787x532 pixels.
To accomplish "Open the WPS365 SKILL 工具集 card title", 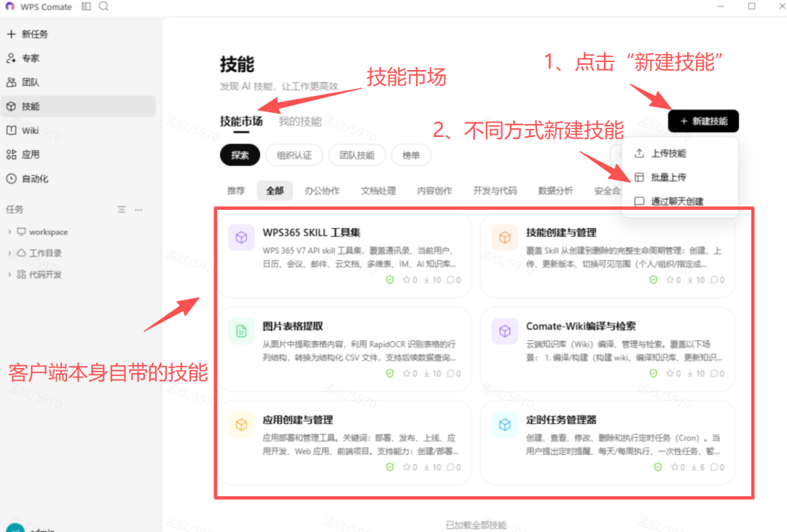I will (312, 232).
